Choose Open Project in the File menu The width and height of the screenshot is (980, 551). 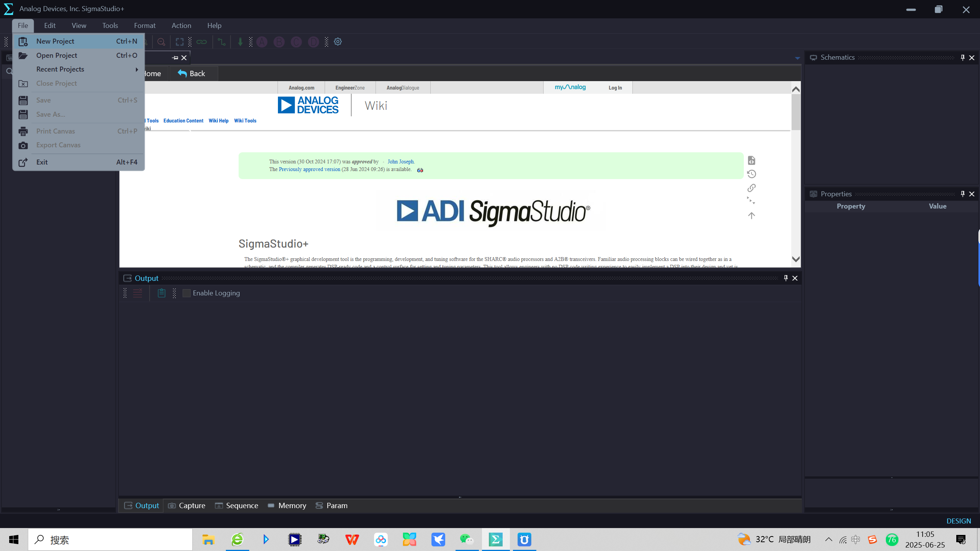coord(78,55)
